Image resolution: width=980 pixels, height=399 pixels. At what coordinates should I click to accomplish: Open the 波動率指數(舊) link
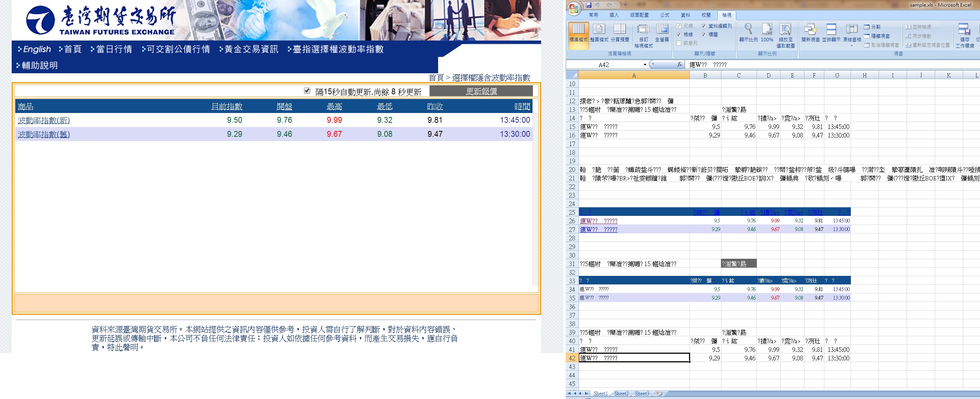click(44, 134)
